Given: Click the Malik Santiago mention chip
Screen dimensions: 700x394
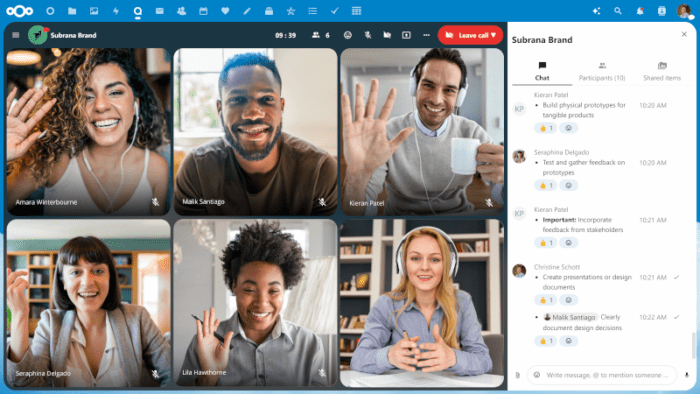Looking at the screenshot, I should tap(570, 317).
